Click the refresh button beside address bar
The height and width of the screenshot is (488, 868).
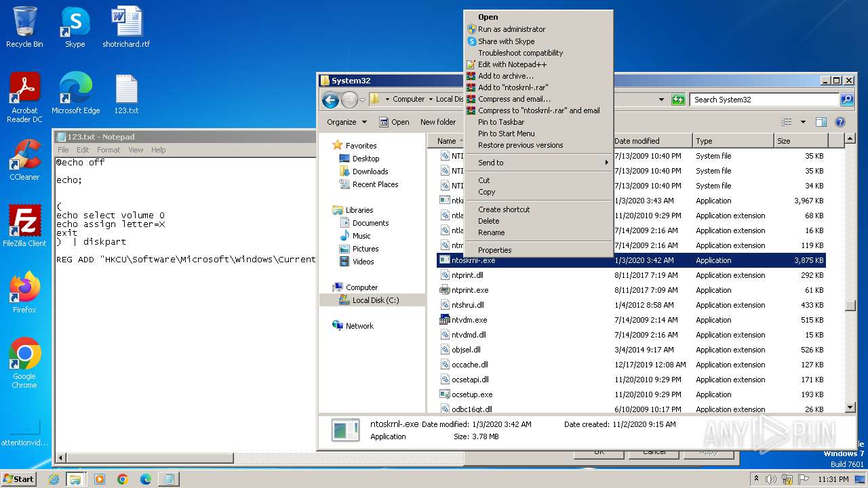[x=677, y=100]
